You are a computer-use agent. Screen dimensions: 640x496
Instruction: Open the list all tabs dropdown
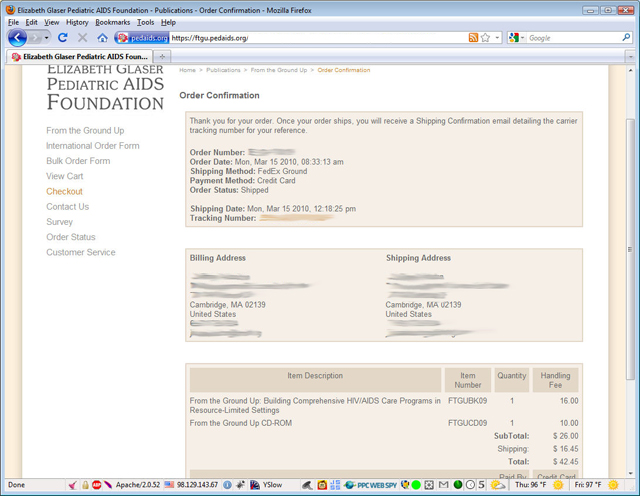pos(631,57)
